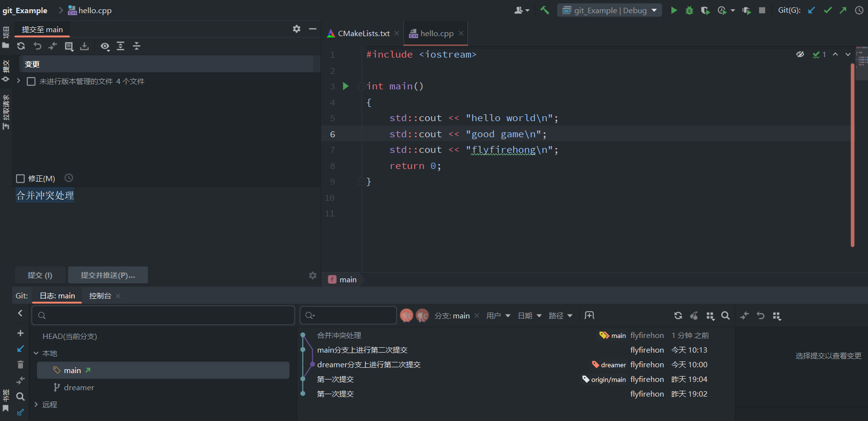Screen dimensions: 868x421
Task: Add a new branch with the plus icon
Action: click(x=20, y=333)
